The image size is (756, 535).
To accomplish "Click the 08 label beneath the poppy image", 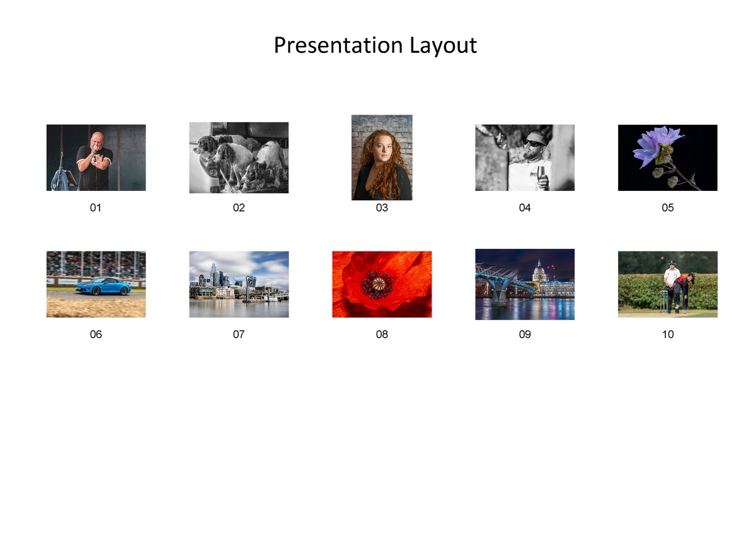I will [382, 335].
